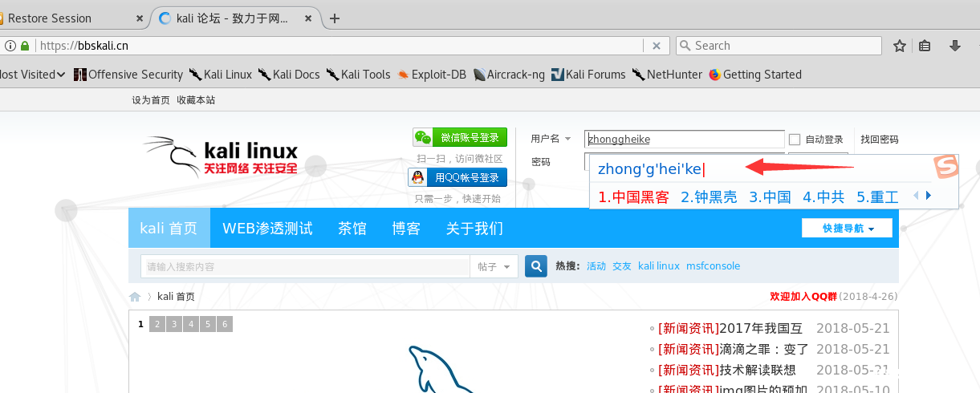980x393 pixels.
Task: Open the Getting Started bookmark
Action: [755, 75]
